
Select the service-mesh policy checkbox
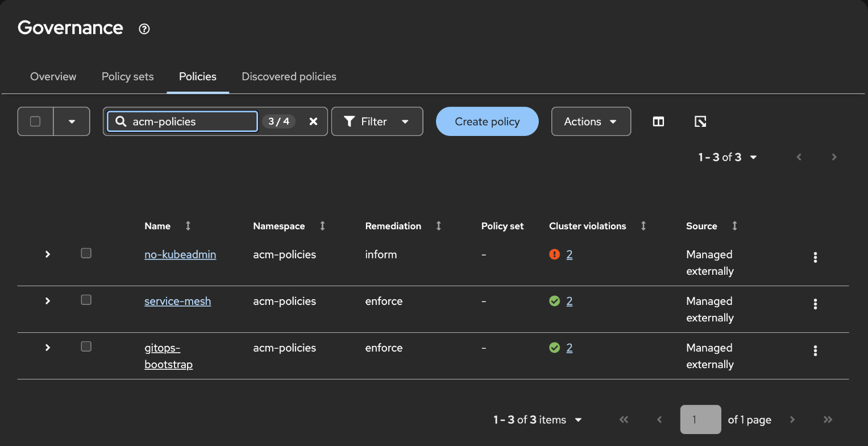coord(86,300)
